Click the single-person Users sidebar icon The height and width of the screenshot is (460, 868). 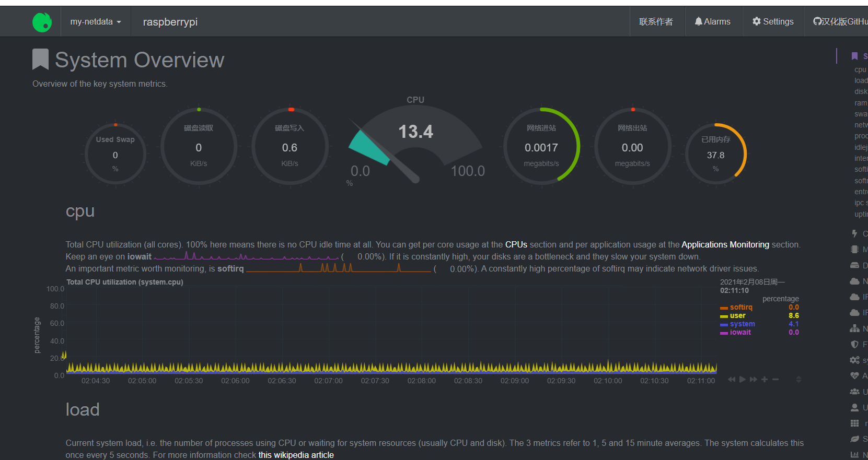[854, 407]
